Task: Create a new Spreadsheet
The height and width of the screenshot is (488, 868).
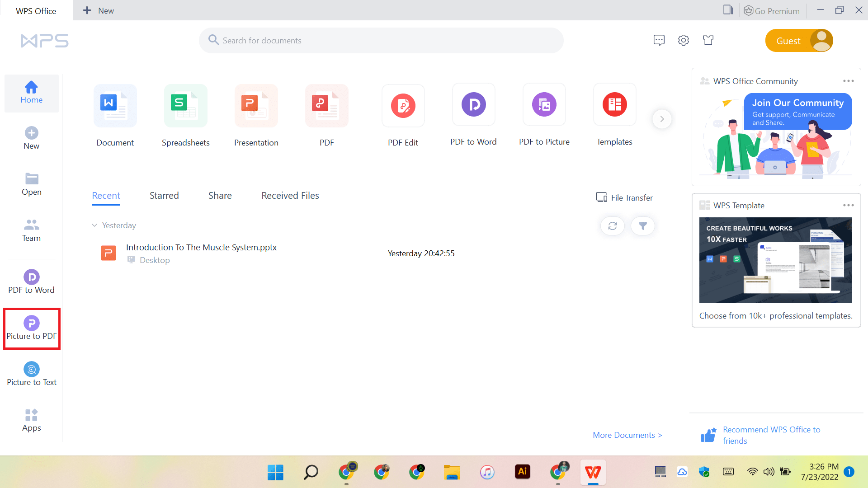Action: point(185,115)
